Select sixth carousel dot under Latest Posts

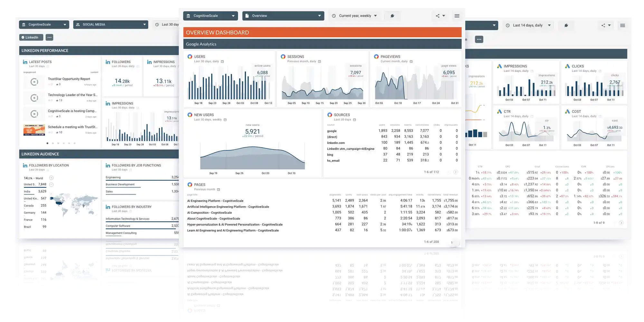click(x=74, y=143)
